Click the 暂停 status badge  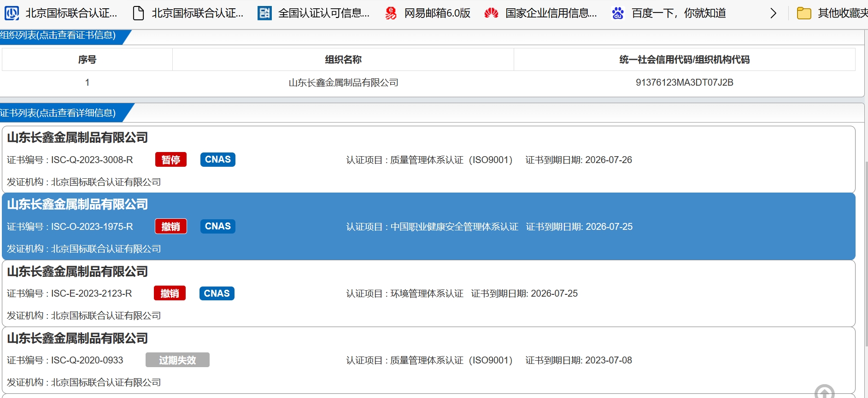(x=171, y=160)
